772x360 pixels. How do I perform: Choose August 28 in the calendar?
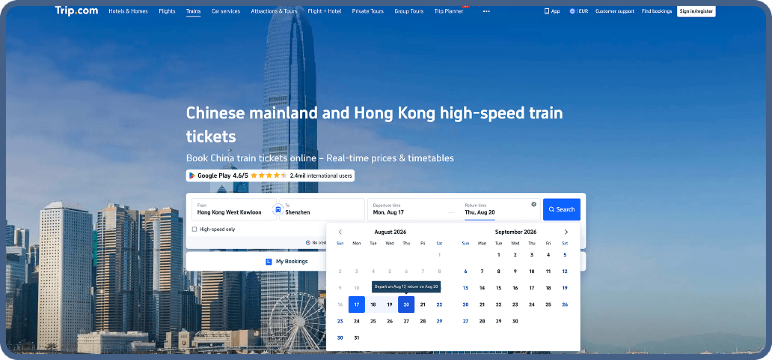(x=422, y=321)
